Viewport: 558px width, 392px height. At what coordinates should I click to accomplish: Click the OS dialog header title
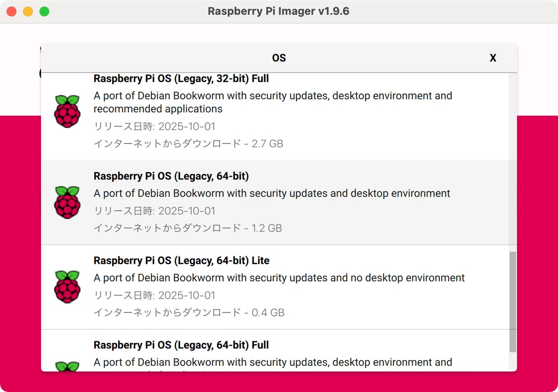pos(279,58)
